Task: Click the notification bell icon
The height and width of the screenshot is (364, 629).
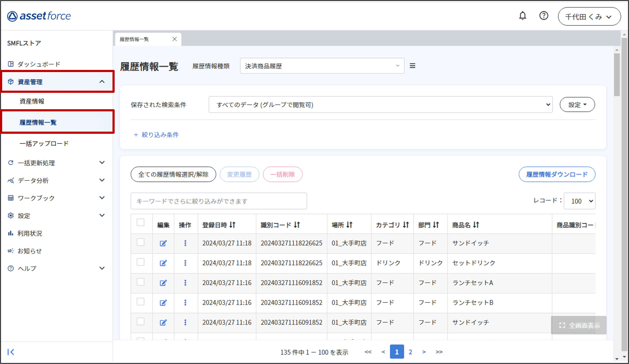Action: (x=522, y=16)
